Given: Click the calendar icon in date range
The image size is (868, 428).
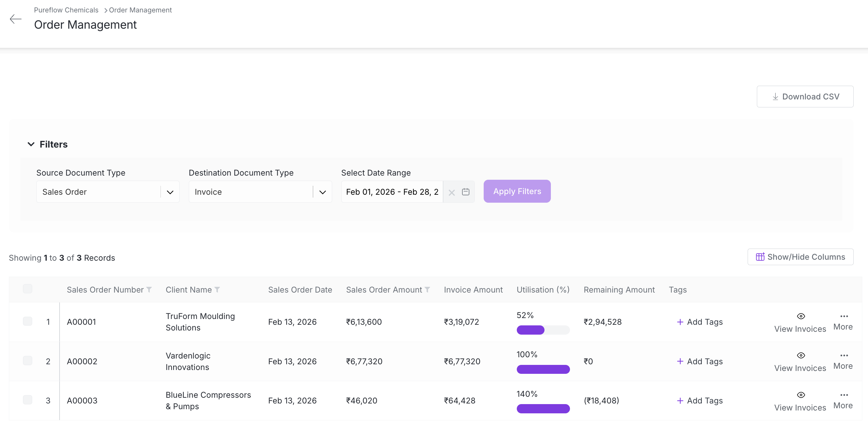Looking at the screenshot, I should point(465,192).
